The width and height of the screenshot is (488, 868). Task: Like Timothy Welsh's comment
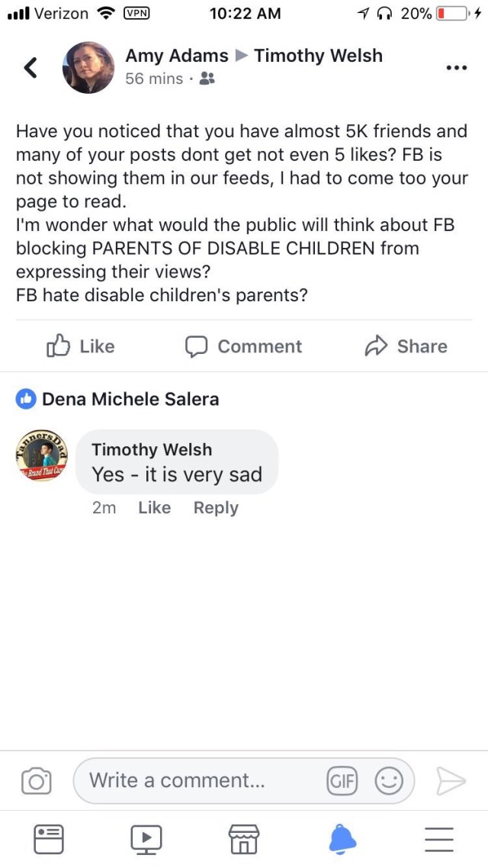pyautogui.click(x=154, y=508)
